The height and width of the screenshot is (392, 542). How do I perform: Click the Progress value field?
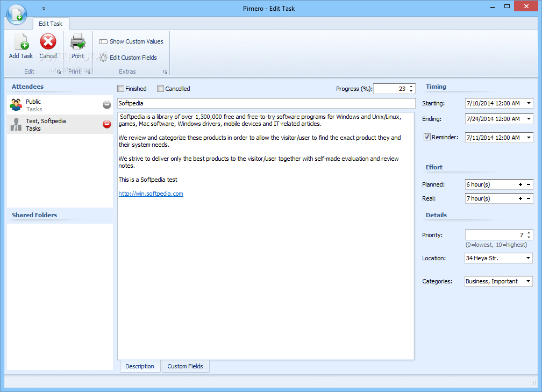click(x=390, y=89)
